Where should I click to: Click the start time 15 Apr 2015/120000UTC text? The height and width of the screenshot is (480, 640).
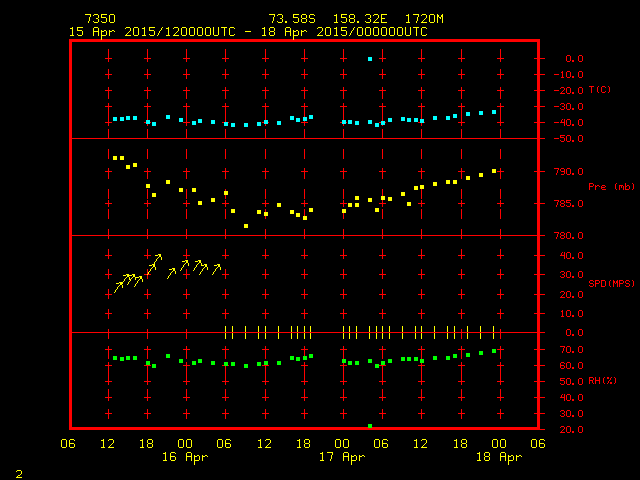point(150,32)
